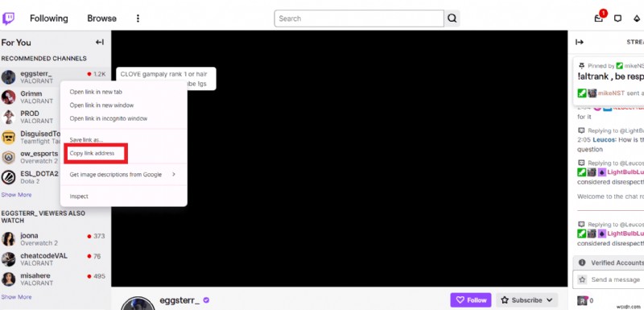The height and width of the screenshot is (310, 644).
Task: Click the Get Bits icon
Action: 637,19
